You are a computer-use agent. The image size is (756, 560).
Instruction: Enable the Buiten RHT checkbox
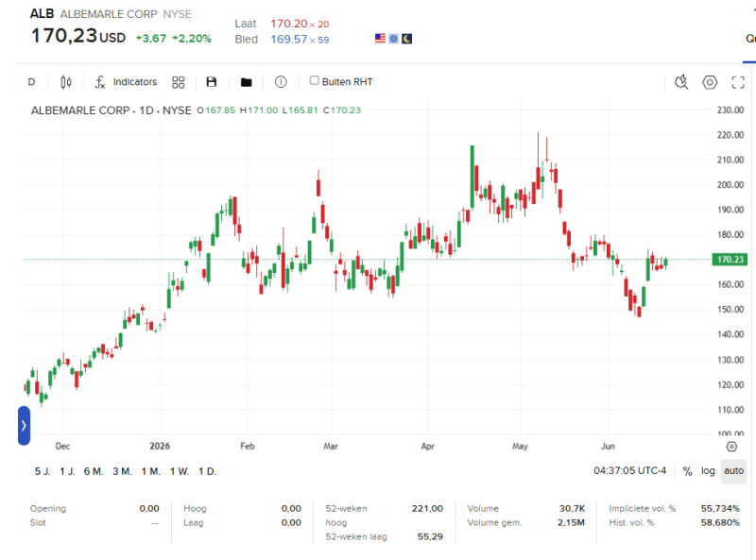coord(315,80)
